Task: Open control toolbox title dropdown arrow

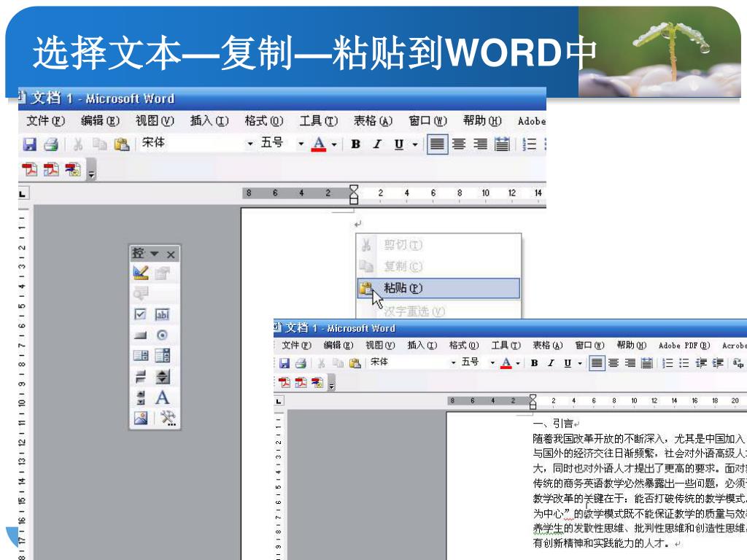Action: tap(155, 254)
